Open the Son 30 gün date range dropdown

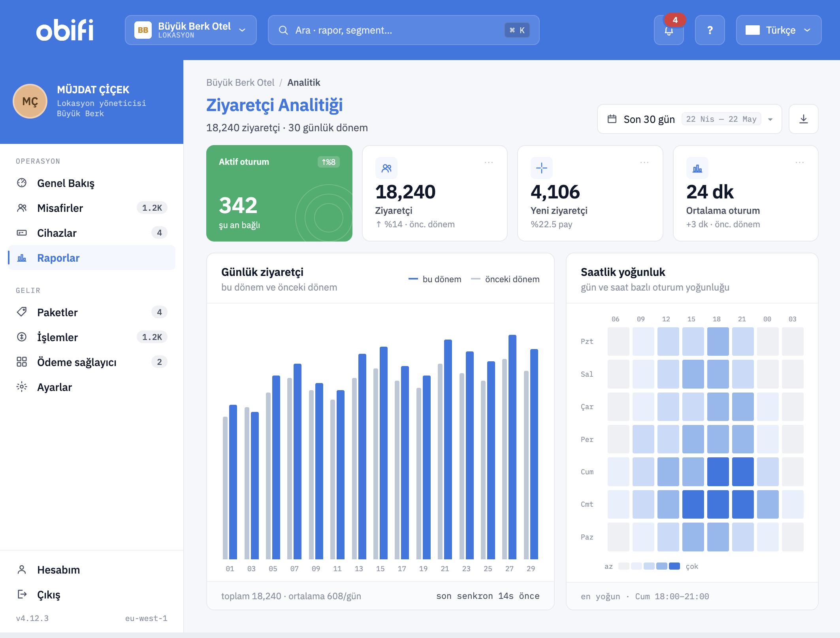coord(689,119)
